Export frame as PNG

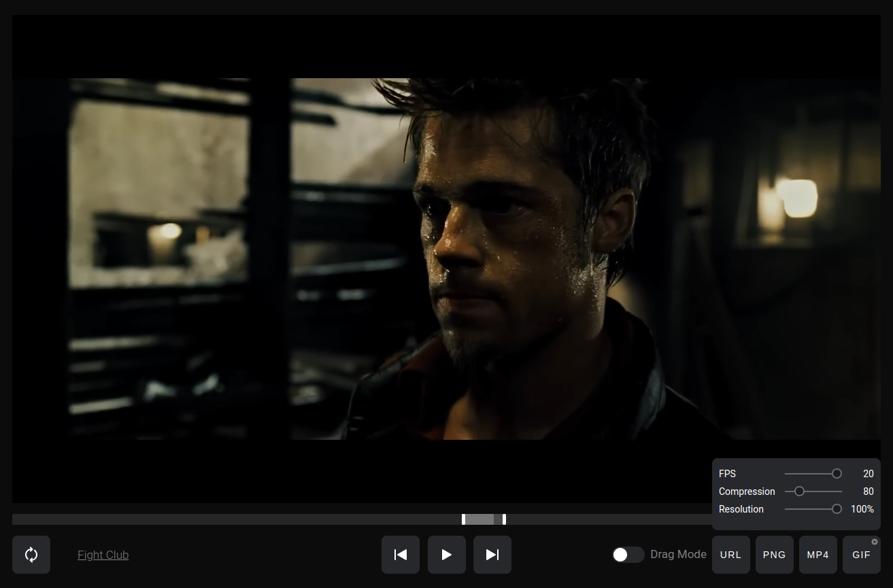(x=775, y=555)
